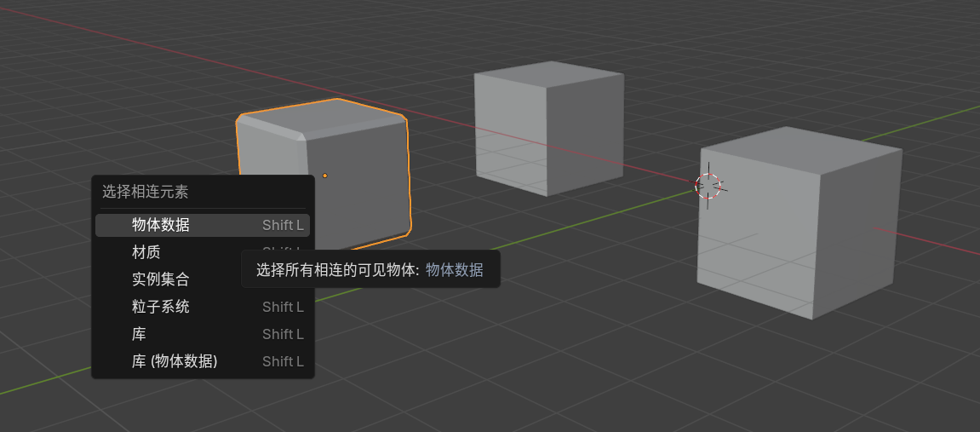This screenshot has height=432, width=980.
Task: Click the large cube nearest the 3D cursor
Action: (x=800, y=225)
